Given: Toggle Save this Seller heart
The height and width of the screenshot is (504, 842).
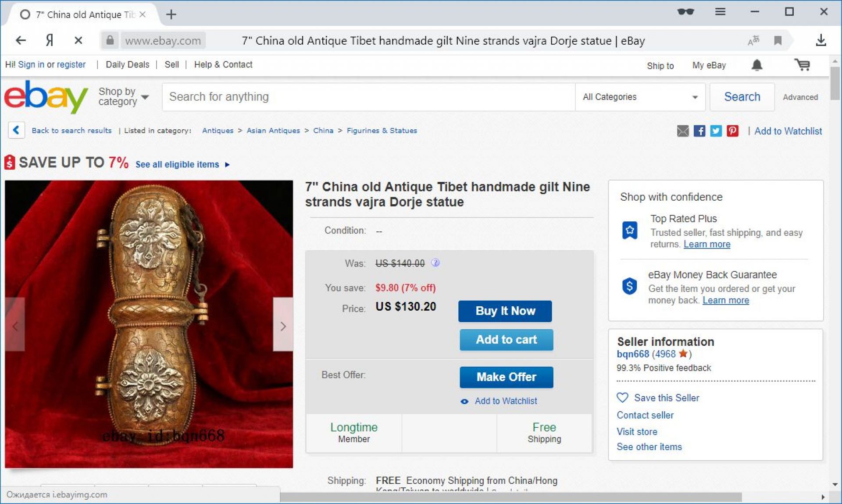Looking at the screenshot, I should coord(623,398).
